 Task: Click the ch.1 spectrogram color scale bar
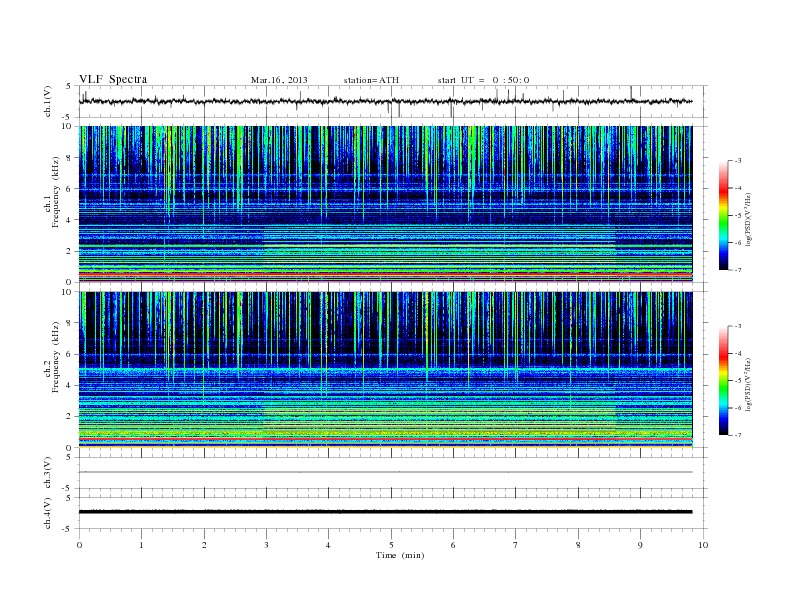click(x=723, y=216)
